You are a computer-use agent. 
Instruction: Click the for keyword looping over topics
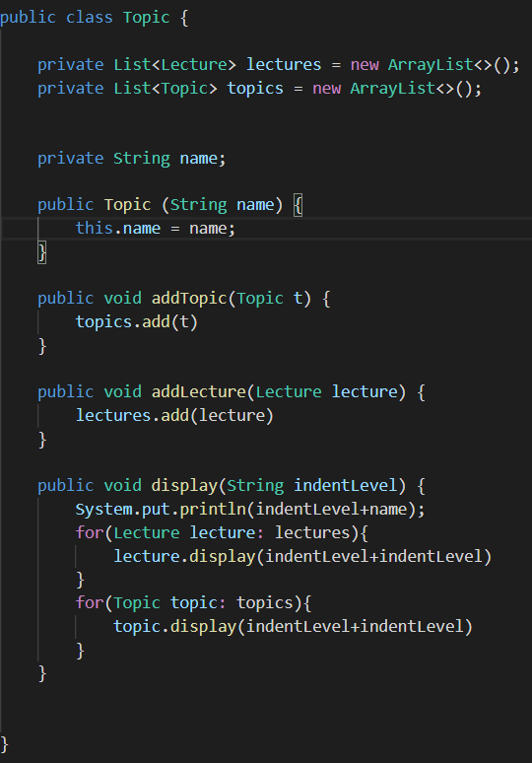coord(90,602)
